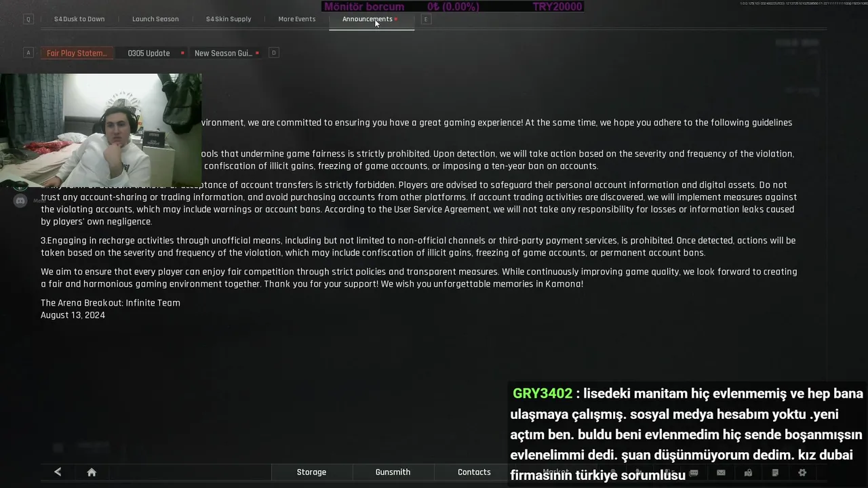Open the home lobby icon
Viewport: 868px width, 488px height.
pyautogui.click(x=92, y=472)
